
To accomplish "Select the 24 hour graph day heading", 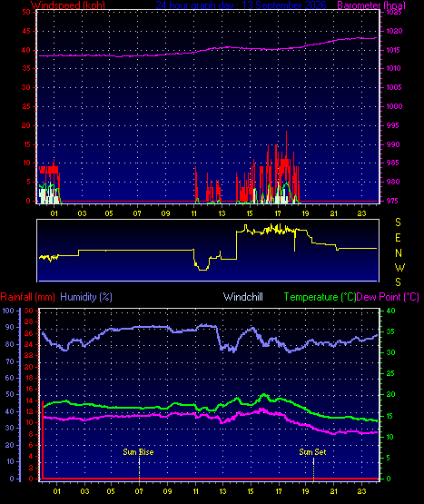I will pos(241,5).
